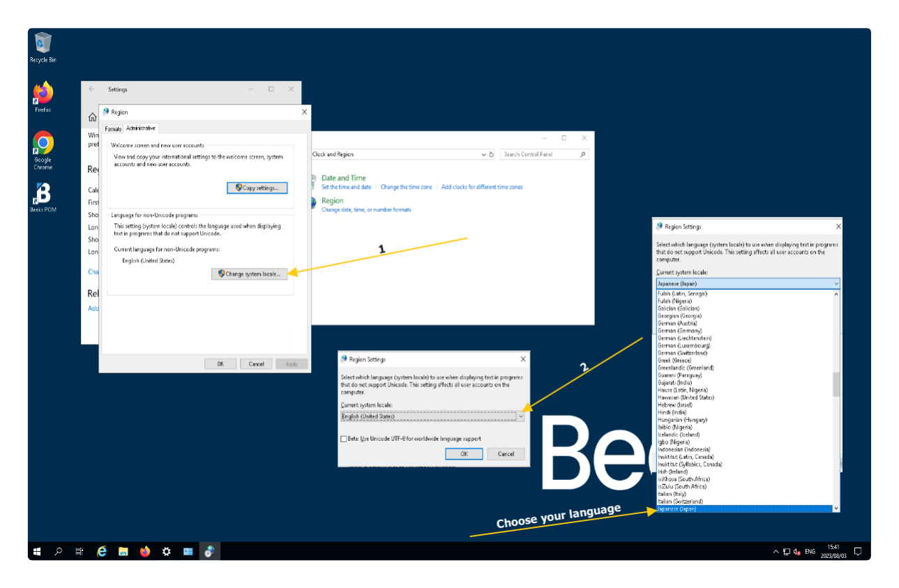
Task: Click Change the time zone link
Action: [x=407, y=187]
